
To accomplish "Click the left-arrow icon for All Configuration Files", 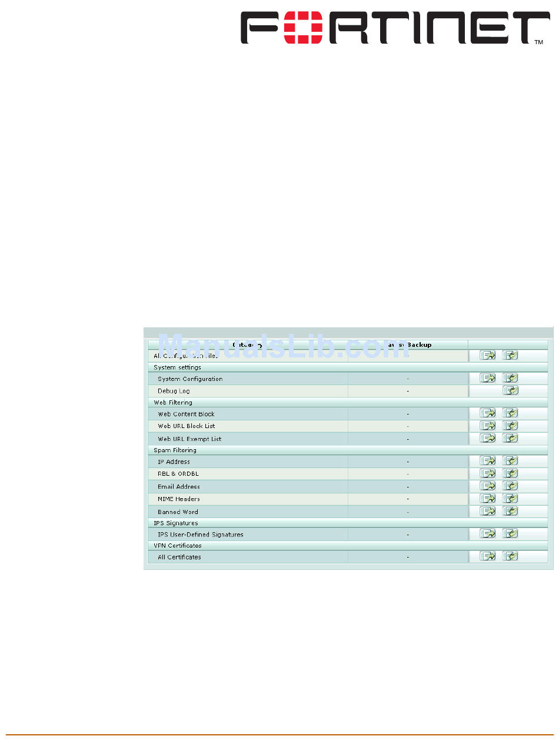I will click(x=510, y=355).
